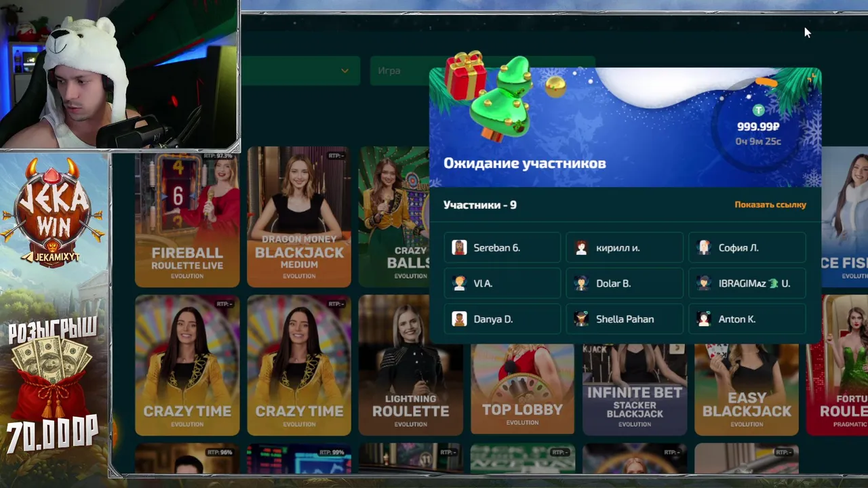Click participant name Vl A.
Image resolution: width=868 pixels, height=488 pixels.
click(483, 283)
